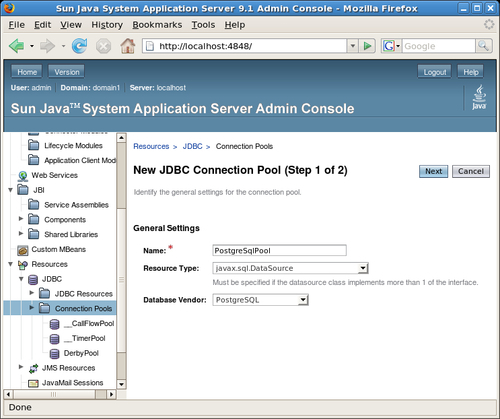Open the back button history dropdown
This screenshot has width=500, height=419.
pyautogui.click(x=32, y=46)
